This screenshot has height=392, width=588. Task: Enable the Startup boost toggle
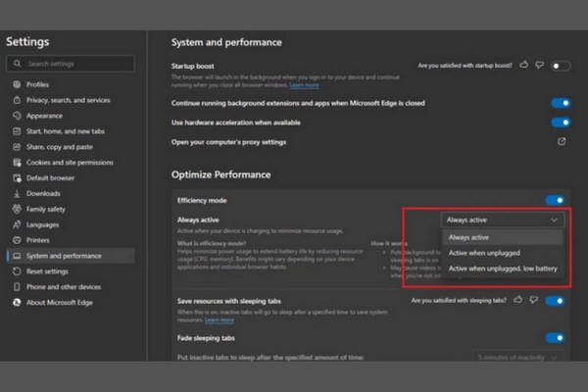click(561, 66)
